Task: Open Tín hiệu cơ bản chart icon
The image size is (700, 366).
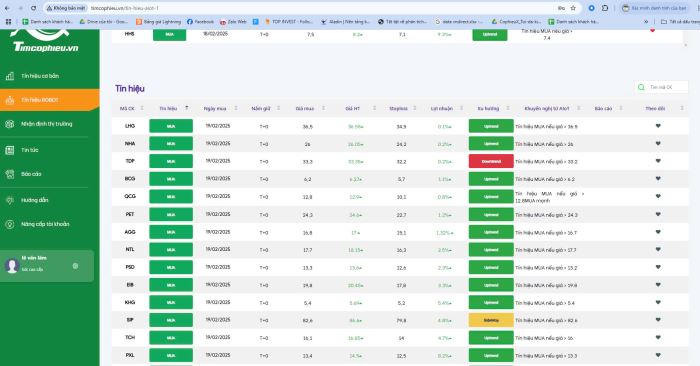Action: coord(10,76)
